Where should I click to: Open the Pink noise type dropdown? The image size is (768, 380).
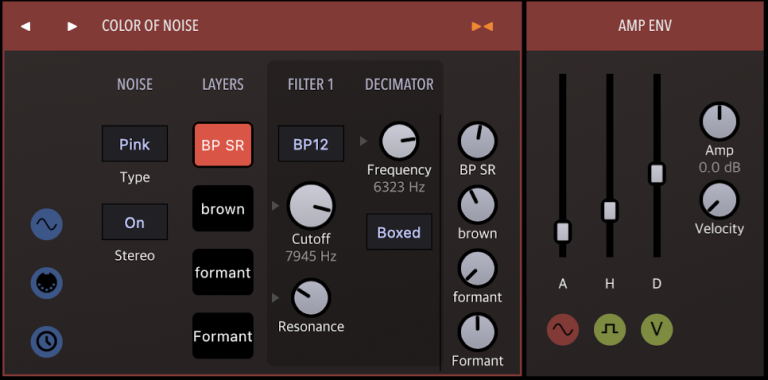coord(135,144)
